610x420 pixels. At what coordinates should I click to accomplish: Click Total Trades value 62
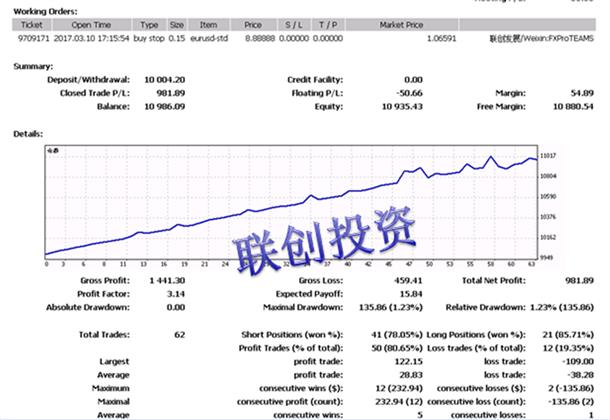pos(180,335)
